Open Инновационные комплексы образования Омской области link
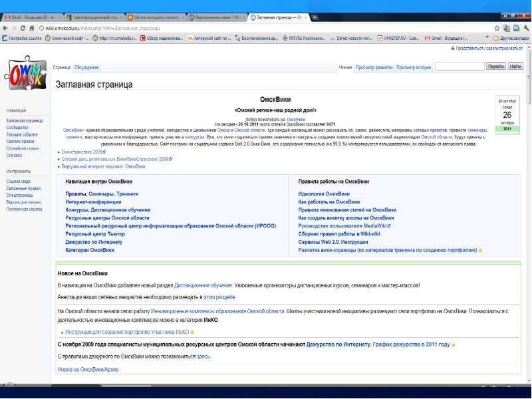Image resolution: width=532 pixels, height=399 pixels. (217, 311)
